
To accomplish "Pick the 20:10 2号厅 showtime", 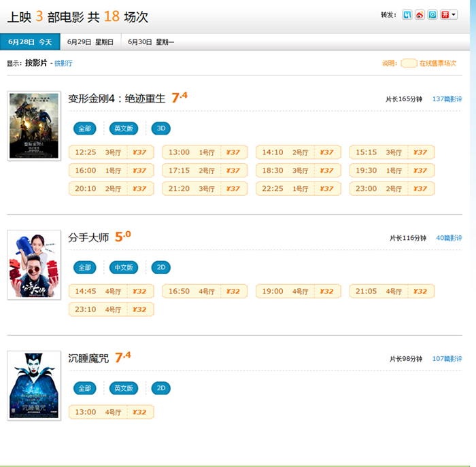I will coord(112,188).
